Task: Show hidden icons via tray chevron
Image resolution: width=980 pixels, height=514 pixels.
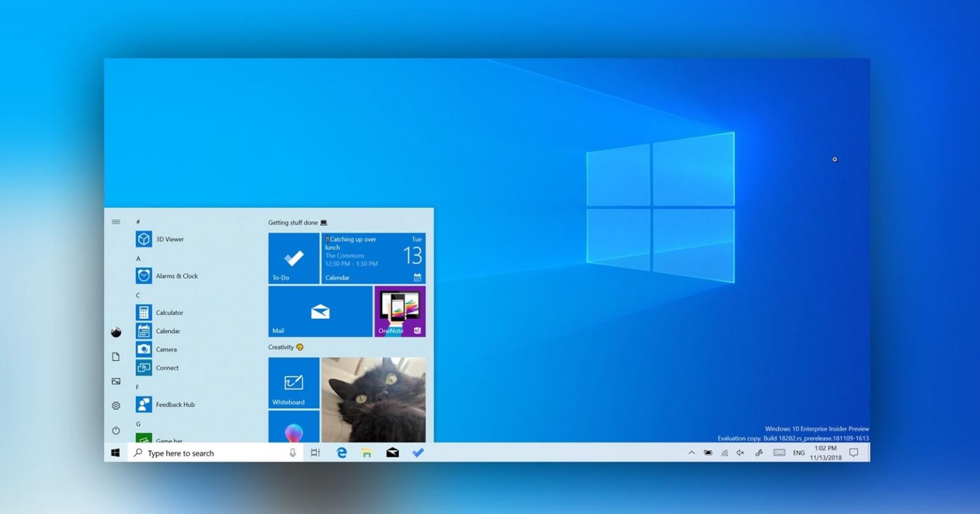Action: (x=691, y=453)
